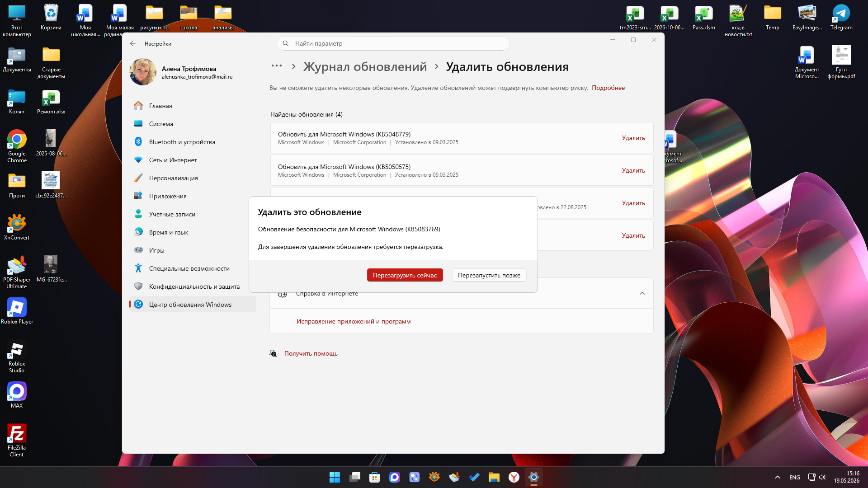The height and width of the screenshot is (488, 868).
Task: Open MAX messenger from the taskbar
Action: 395,477
